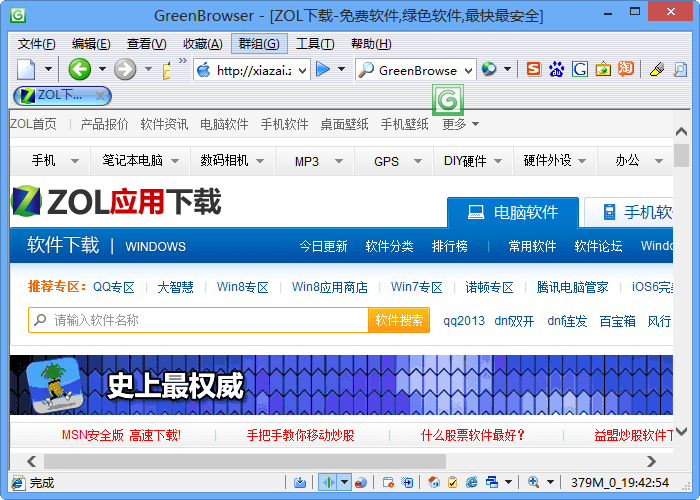
Task: Expand the GreenBrowse search box dropdown
Action: [x=468, y=70]
